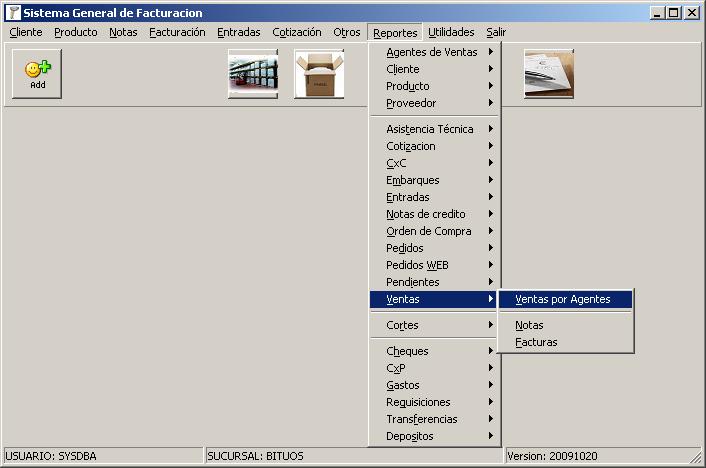Screen dimensions: 706x468
Task: Expand Asistencia Técnica submenu
Action: (x=434, y=129)
